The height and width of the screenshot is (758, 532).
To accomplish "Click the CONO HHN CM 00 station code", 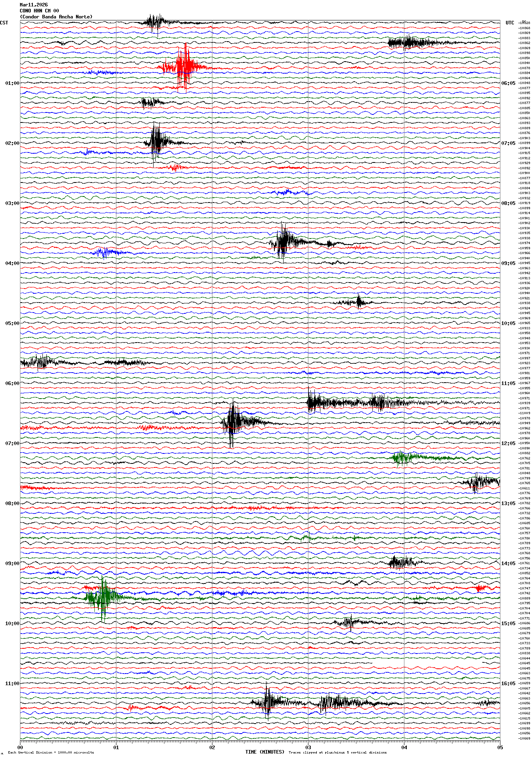I will [x=39, y=11].
